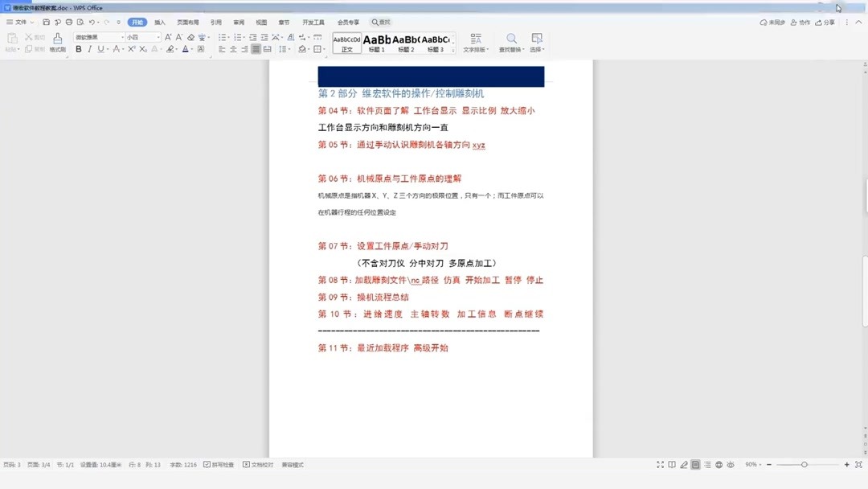Switch to the Insert (插入) ribbon tab
Screen dimensions: 868x489
click(158, 22)
